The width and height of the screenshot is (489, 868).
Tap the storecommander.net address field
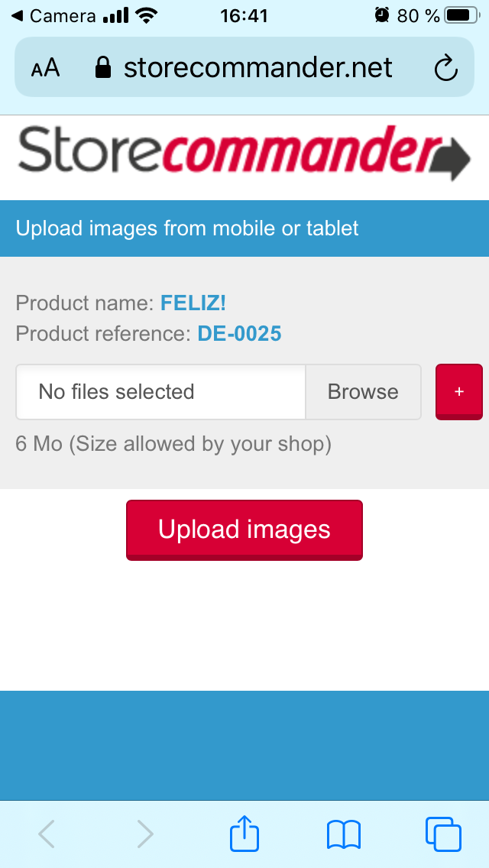(257, 68)
